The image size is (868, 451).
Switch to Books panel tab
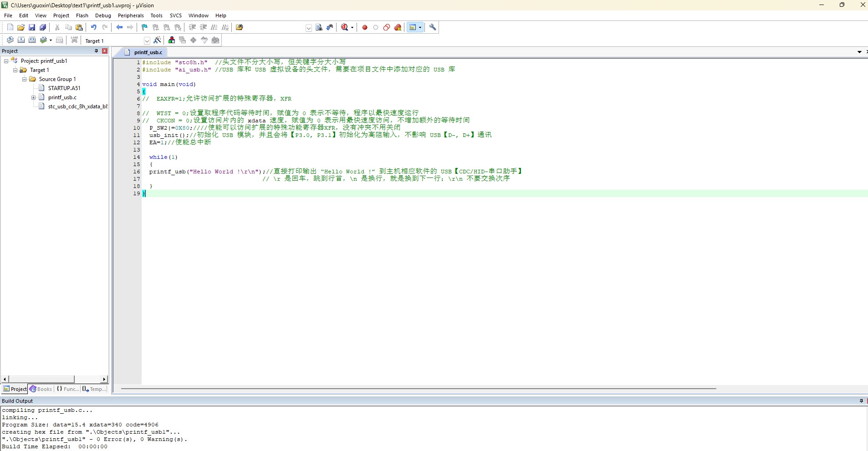(x=41, y=389)
